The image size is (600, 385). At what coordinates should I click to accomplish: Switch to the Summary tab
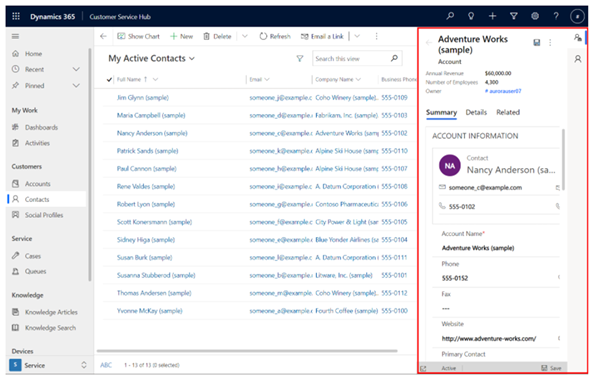pos(441,112)
